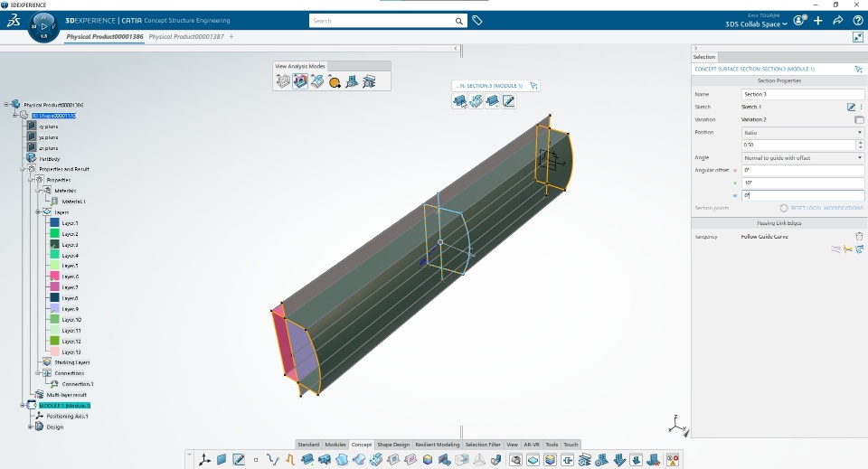Click the plane tool in bottom toolbar
Screen dimensions: 868x469
coord(222,460)
